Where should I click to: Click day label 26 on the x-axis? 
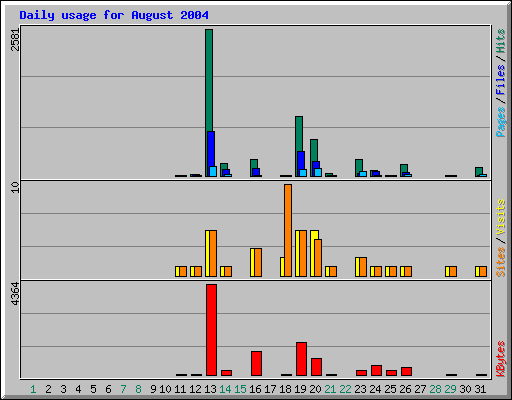point(405,389)
